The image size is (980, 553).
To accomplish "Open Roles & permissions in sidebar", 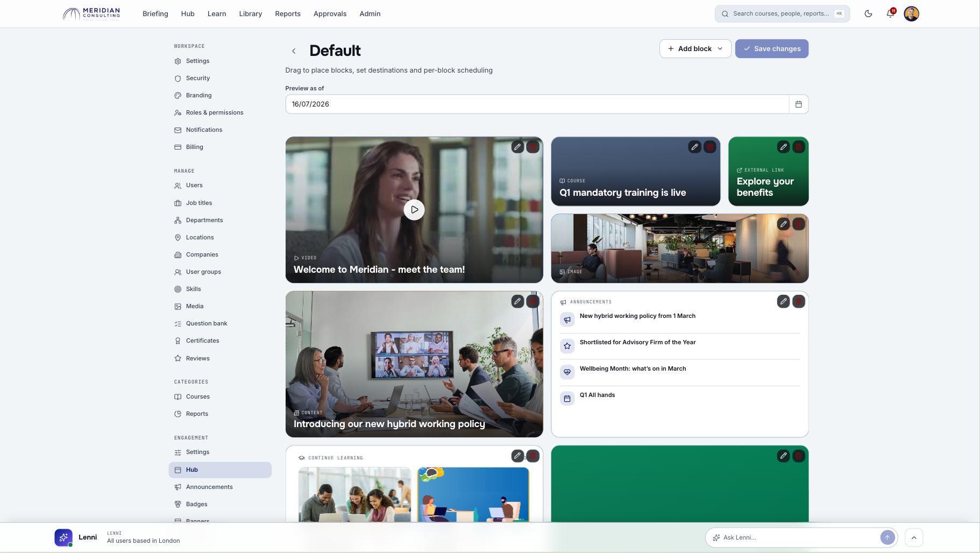I will pyautogui.click(x=220, y=113).
